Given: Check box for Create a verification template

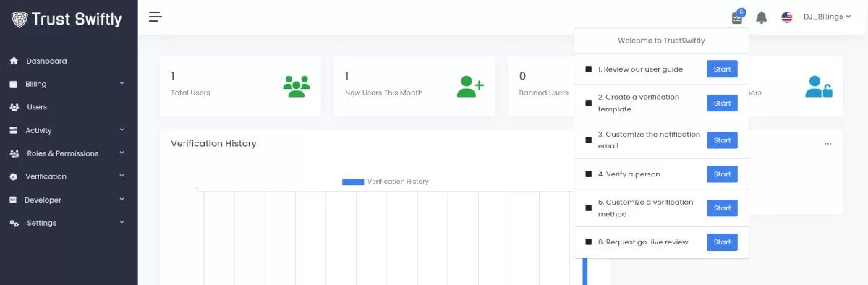Looking at the screenshot, I should click(589, 103).
